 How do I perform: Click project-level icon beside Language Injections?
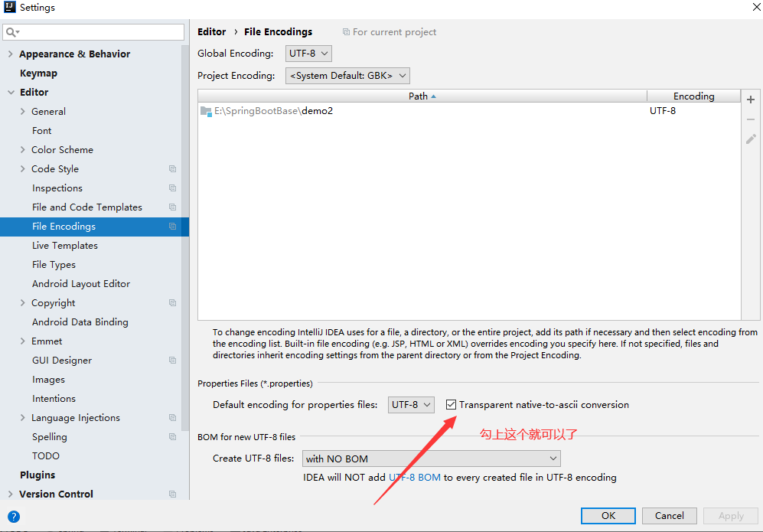click(x=172, y=418)
